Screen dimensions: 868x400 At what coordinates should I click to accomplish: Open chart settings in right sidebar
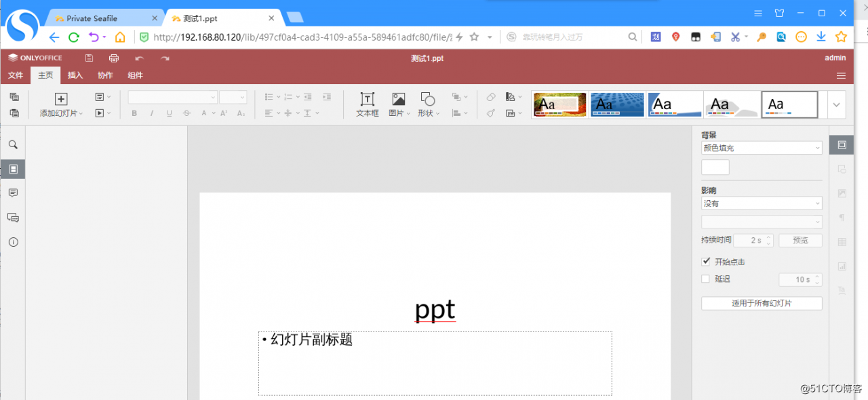click(x=841, y=266)
